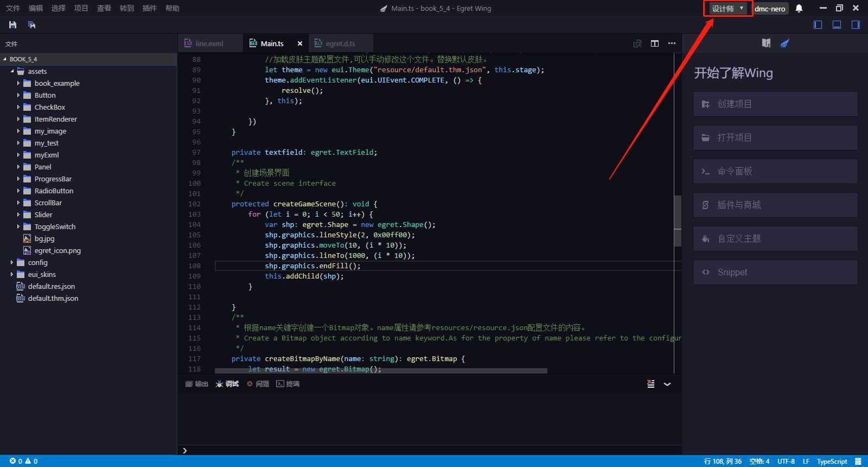This screenshot has width=868, height=467.
Task: Close the Main.ts tab
Action: 299,43
